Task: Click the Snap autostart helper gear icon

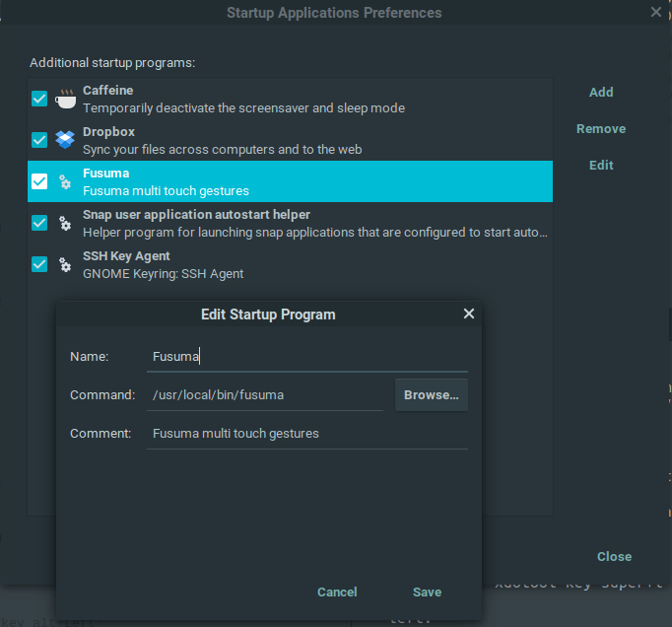Action: click(66, 223)
